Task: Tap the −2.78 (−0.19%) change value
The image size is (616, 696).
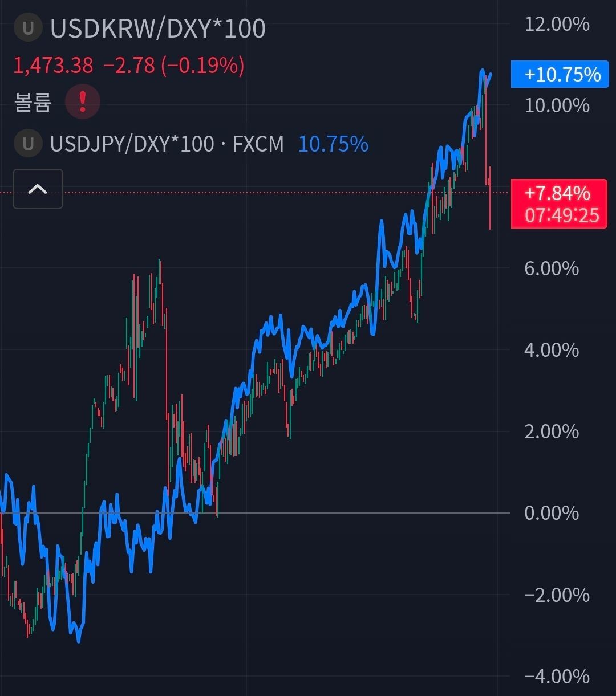Action: [x=174, y=66]
